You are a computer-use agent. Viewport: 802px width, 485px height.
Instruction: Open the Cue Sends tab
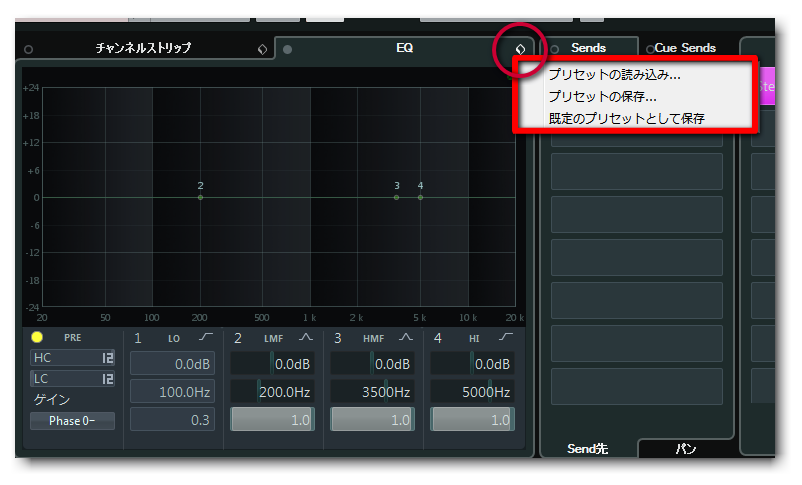coord(685,48)
